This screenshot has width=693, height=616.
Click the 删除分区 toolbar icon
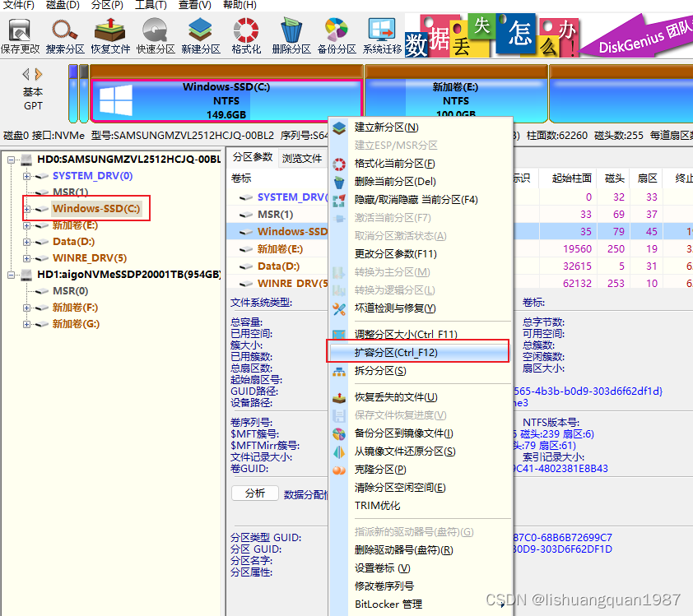[x=291, y=36]
